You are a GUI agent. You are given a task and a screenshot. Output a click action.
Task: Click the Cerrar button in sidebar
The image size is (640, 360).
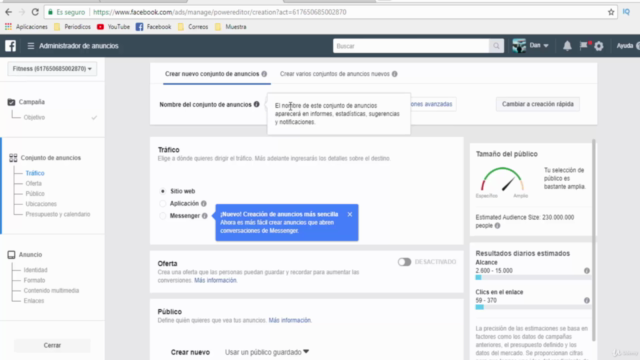52,345
